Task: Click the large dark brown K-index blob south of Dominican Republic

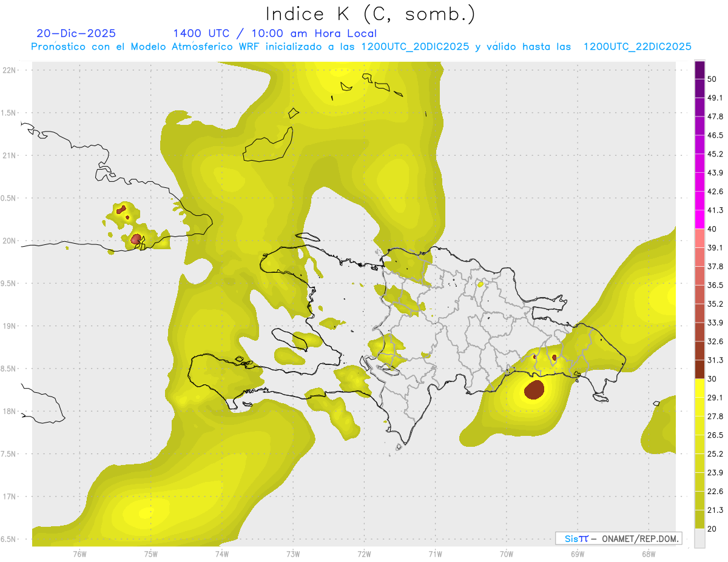Action: coord(534,390)
